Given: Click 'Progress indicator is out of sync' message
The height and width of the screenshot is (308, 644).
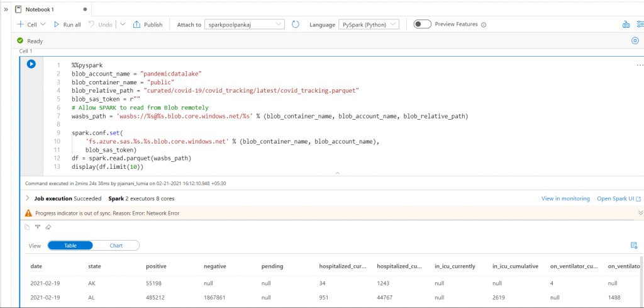Looking at the screenshot, I should (107, 213).
